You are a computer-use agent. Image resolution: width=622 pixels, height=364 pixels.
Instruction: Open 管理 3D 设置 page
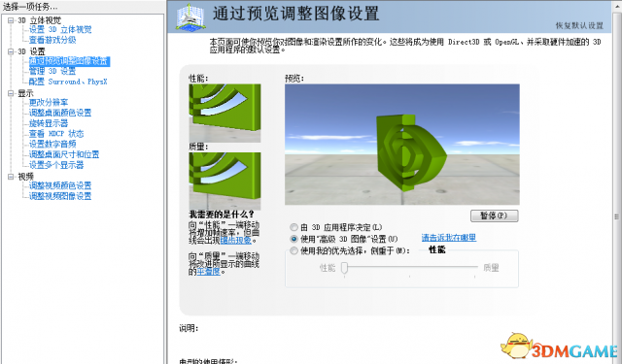coord(52,71)
